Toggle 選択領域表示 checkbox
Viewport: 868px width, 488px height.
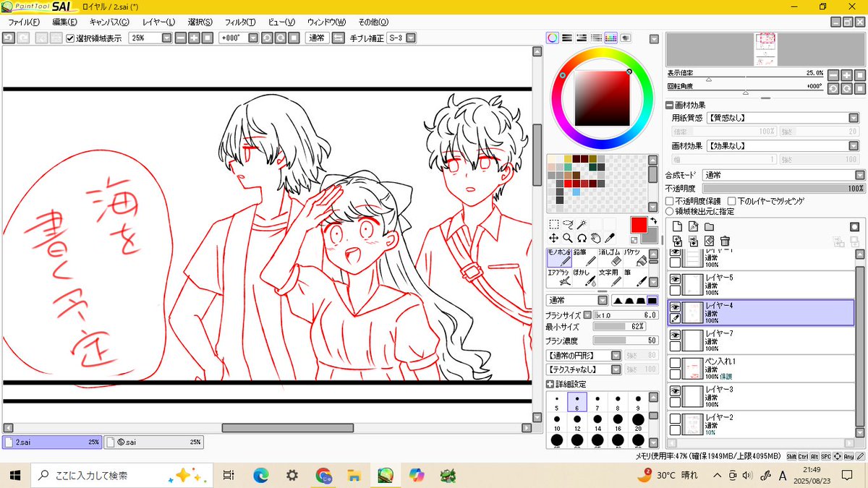pyautogui.click(x=70, y=38)
